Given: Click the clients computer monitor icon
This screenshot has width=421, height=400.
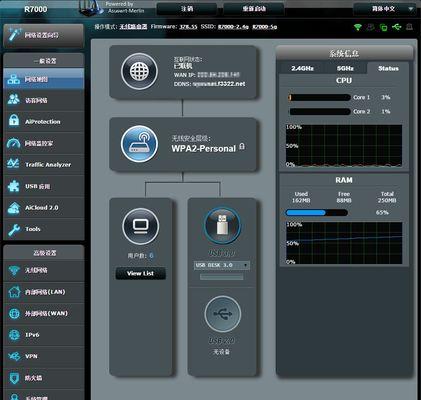Looking at the screenshot, I should click(140, 226).
